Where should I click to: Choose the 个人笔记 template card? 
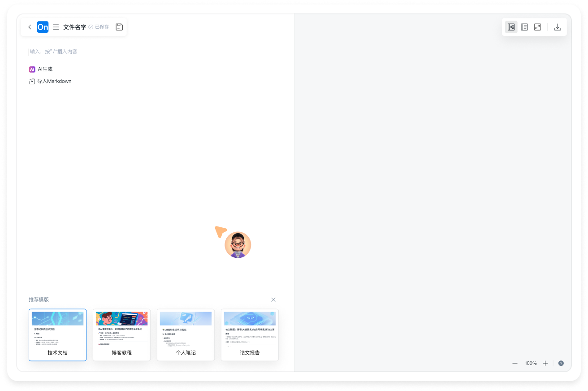[186, 335]
